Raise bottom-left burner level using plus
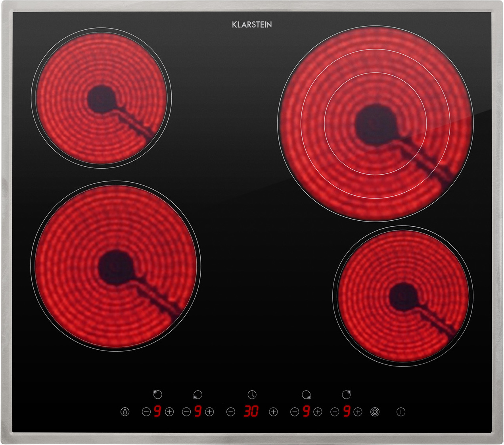This screenshot has width=504, height=445. (210, 412)
